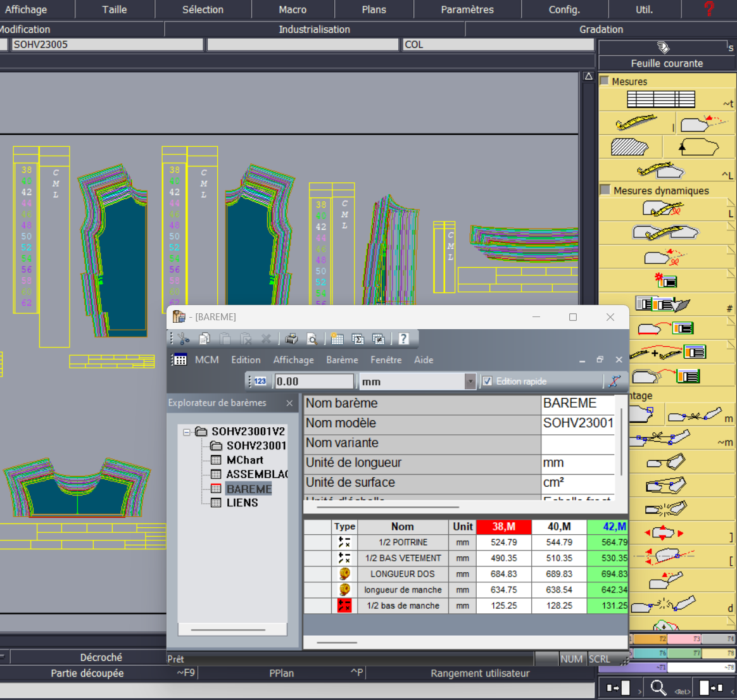Select LIENS in the barème explorer
This screenshot has height=700, width=737.
click(x=242, y=503)
